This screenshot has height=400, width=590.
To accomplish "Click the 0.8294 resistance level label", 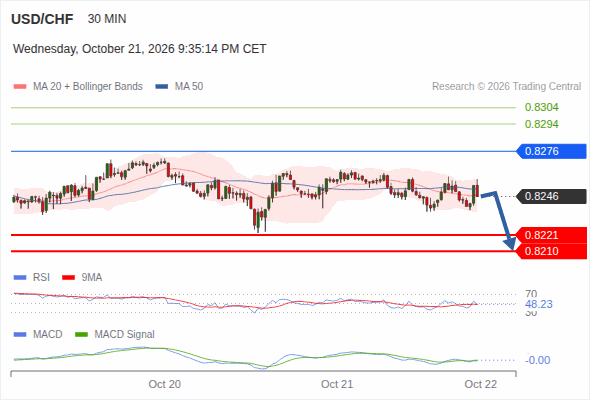I will point(541,124).
